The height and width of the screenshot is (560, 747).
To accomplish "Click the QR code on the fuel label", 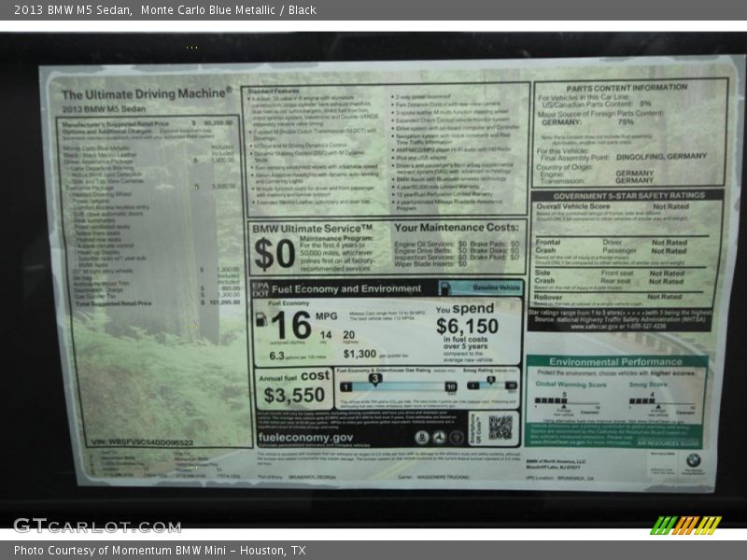I will pyautogui.click(x=500, y=427).
